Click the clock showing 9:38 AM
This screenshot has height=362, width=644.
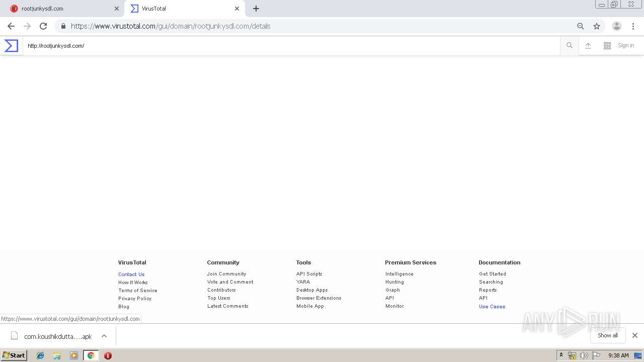click(x=618, y=355)
